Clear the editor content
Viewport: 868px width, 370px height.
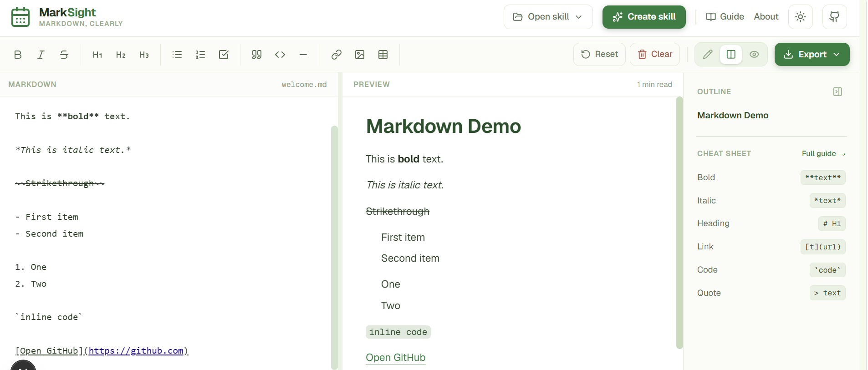[x=655, y=54]
